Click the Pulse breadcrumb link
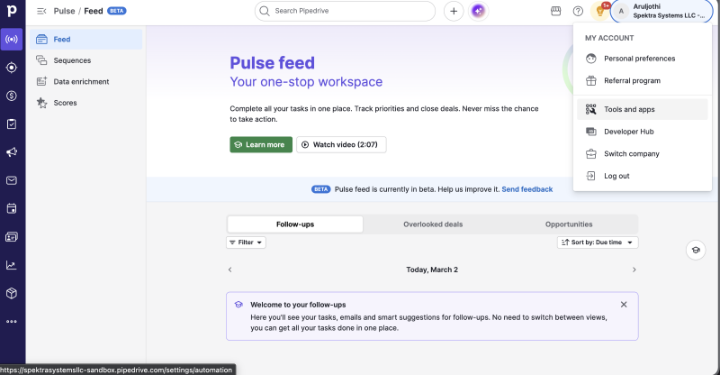720x375 pixels. point(64,11)
